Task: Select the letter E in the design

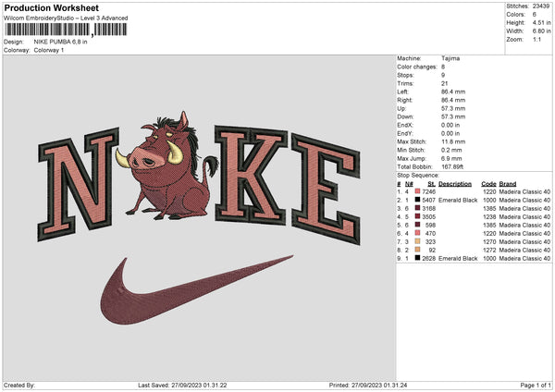Action: click(326, 189)
